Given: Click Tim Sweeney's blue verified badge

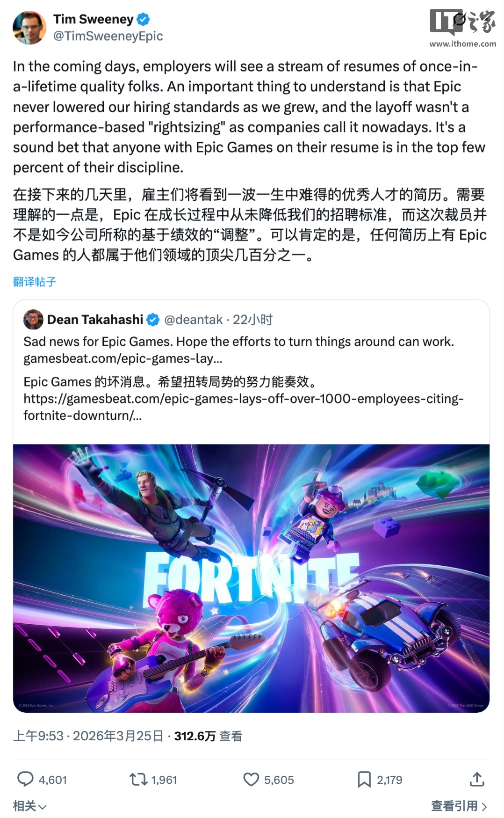Looking at the screenshot, I should point(143,19).
